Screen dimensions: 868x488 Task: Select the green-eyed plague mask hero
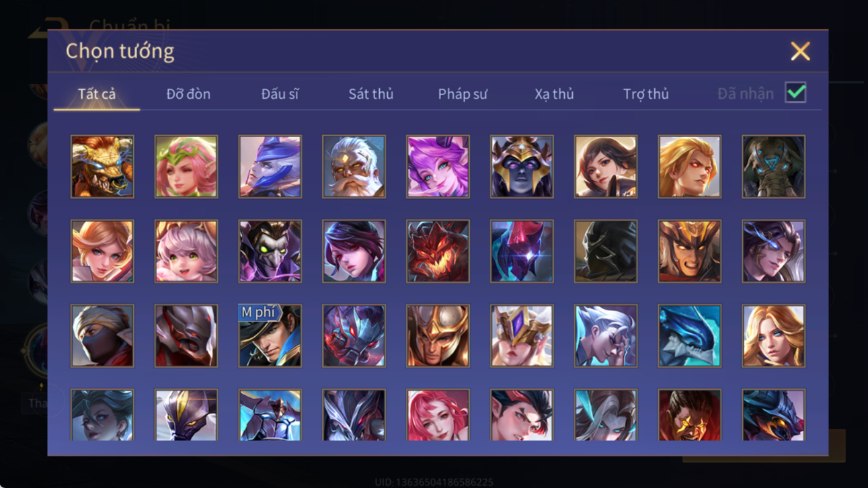click(270, 251)
